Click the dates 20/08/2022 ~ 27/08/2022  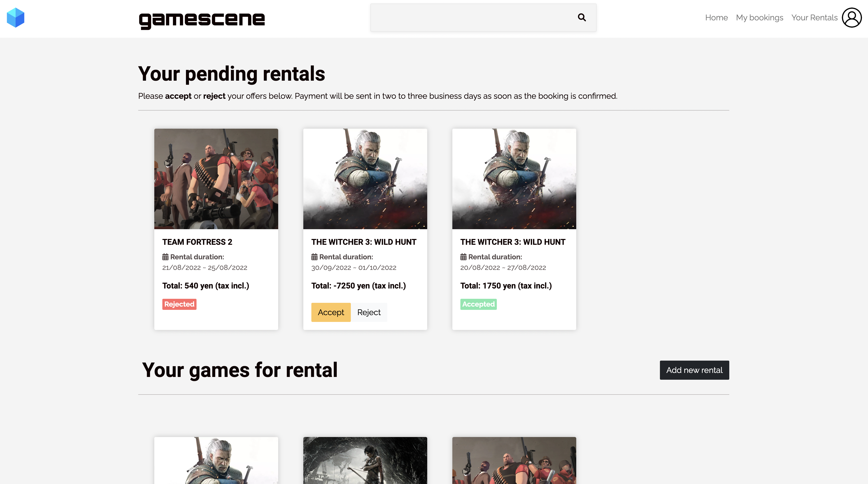[x=503, y=268]
